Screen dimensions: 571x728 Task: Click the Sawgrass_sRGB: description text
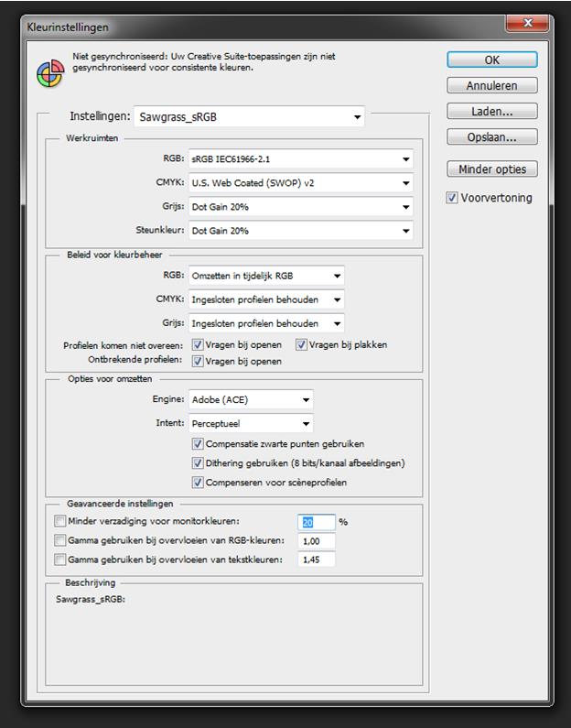(91, 599)
